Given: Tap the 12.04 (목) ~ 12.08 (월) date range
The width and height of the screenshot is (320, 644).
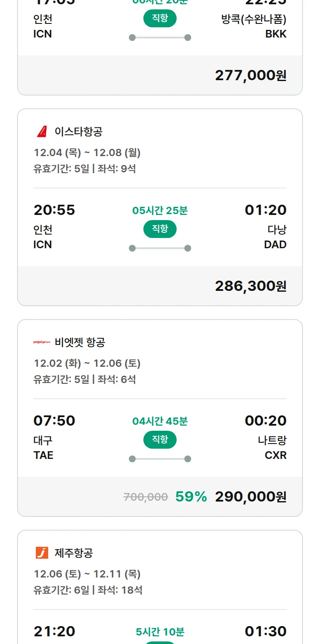Looking at the screenshot, I should [87, 152].
